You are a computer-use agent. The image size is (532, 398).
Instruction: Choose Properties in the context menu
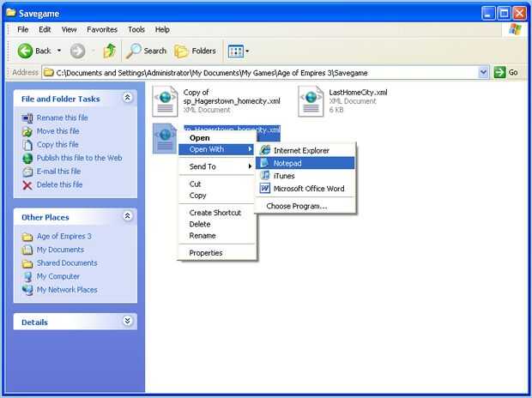[216, 253]
